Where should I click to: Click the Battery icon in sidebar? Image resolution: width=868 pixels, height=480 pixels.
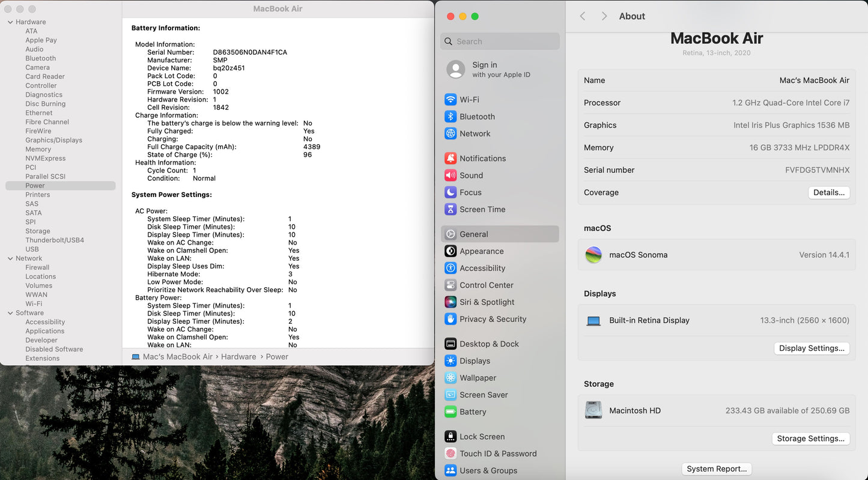450,412
